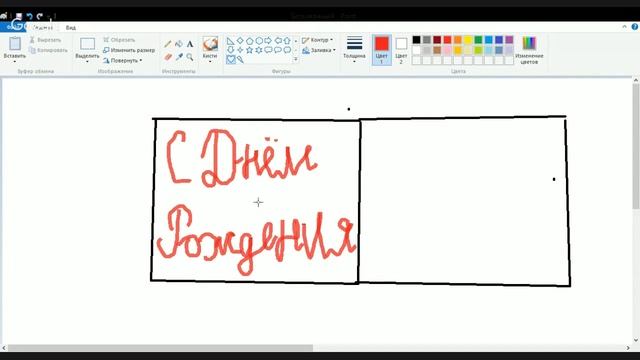
Task: Click the Выделить select button
Action: (x=87, y=47)
